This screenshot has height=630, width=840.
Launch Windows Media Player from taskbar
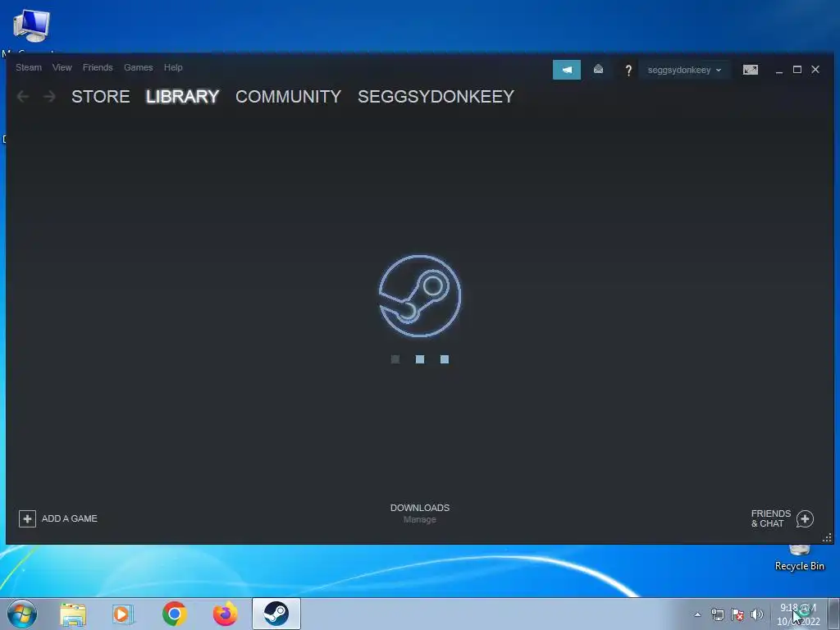coord(123,614)
